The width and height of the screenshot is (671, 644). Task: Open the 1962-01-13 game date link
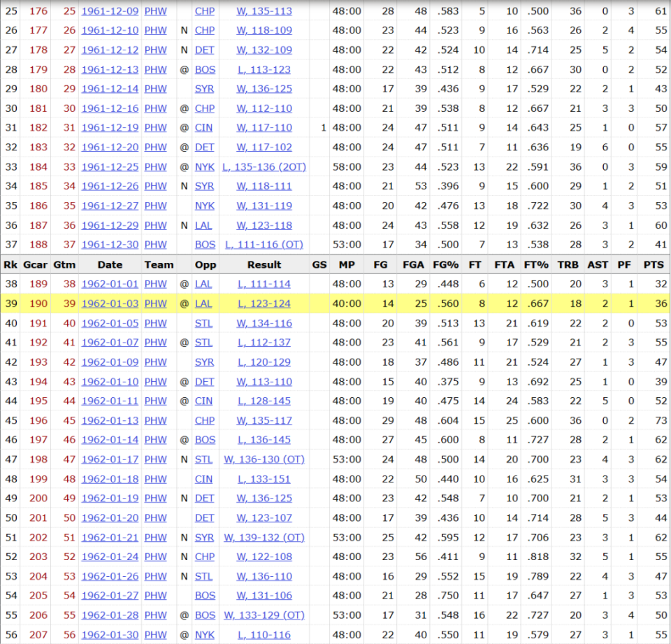pyautogui.click(x=110, y=420)
